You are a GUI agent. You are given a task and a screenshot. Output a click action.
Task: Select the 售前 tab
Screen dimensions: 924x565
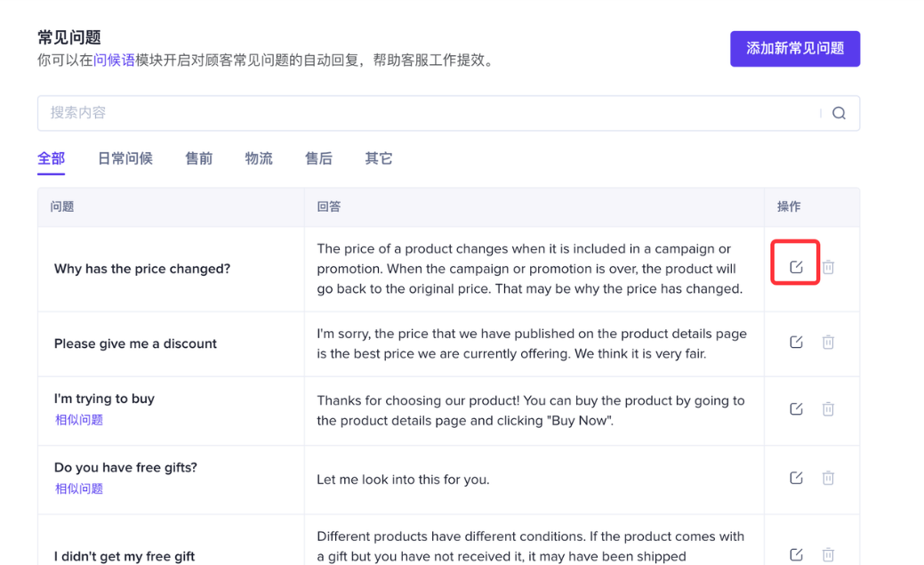coord(198,158)
